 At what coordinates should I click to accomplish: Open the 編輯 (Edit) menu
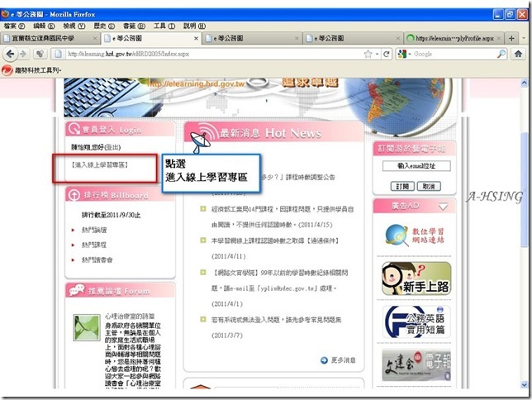(x=44, y=26)
